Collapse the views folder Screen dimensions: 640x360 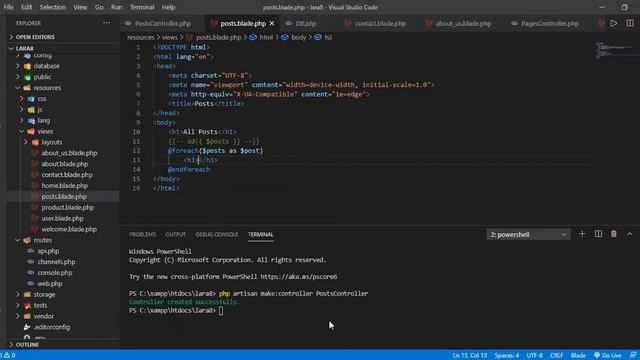click(45, 131)
